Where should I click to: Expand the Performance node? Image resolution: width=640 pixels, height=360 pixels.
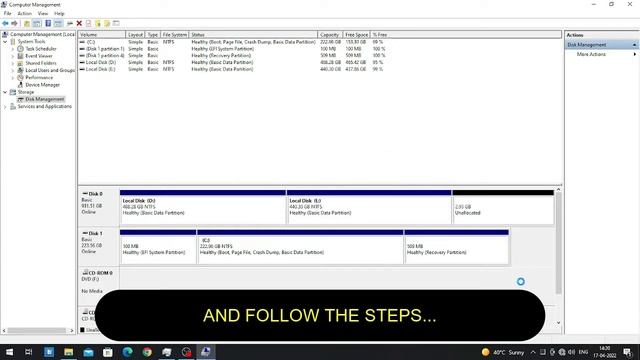13,78
